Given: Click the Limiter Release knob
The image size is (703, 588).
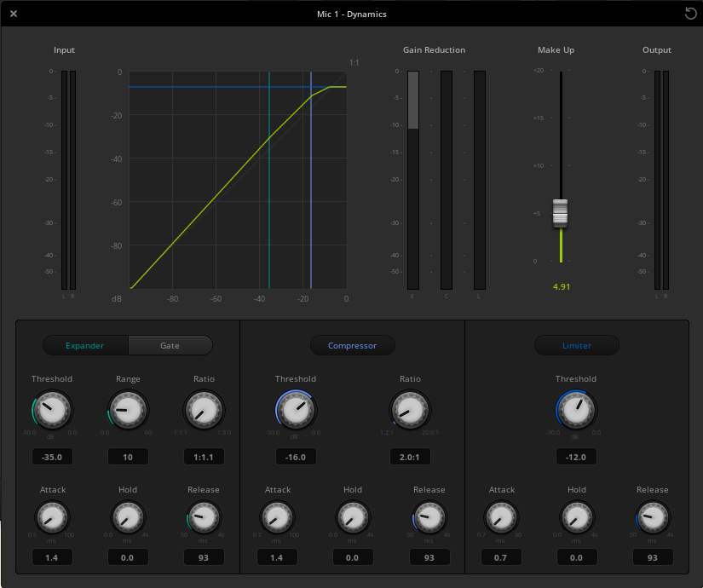Looking at the screenshot, I should (653, 517).
